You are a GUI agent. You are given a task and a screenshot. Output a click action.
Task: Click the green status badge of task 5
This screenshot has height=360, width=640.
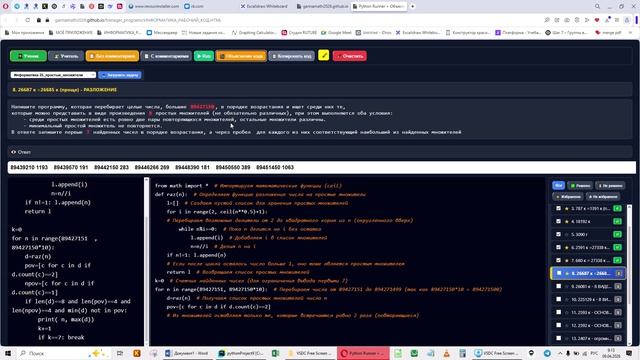[x=618, y=235]
